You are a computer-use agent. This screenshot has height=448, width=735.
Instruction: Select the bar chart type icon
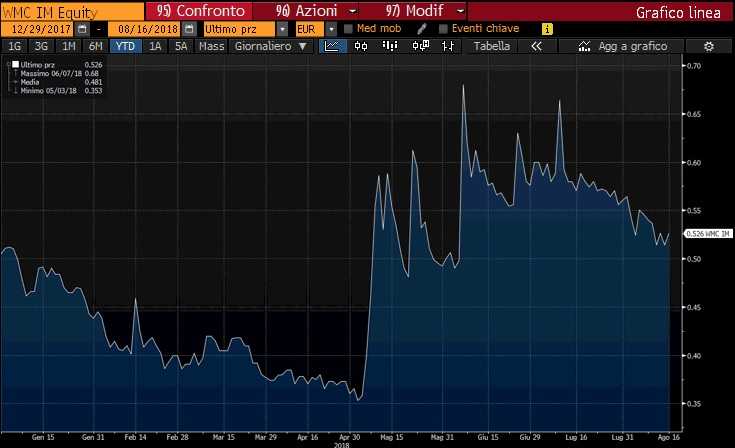(x=390, y=46)
